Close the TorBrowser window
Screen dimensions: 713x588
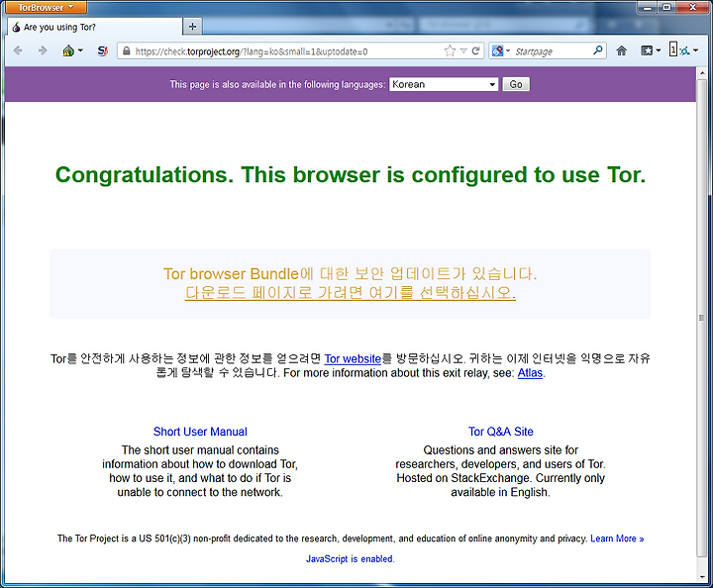692,7
